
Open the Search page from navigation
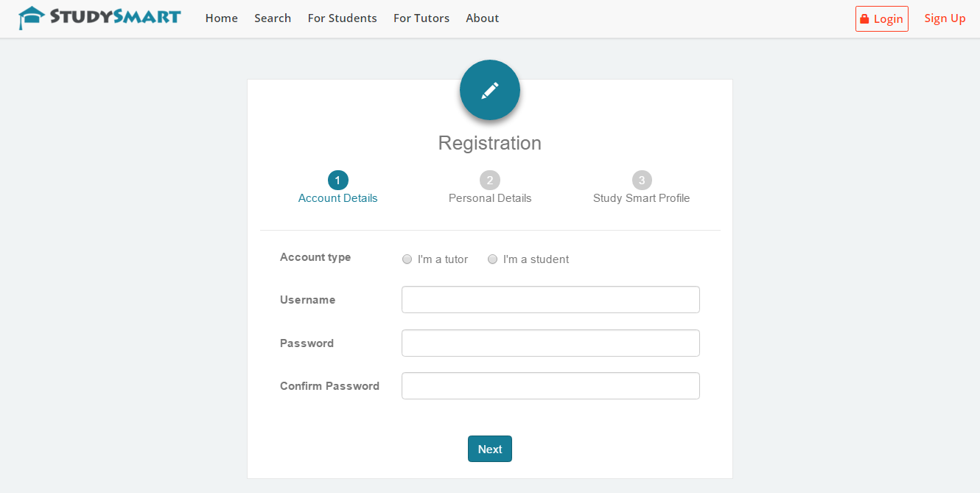click(x=273, y=18)
